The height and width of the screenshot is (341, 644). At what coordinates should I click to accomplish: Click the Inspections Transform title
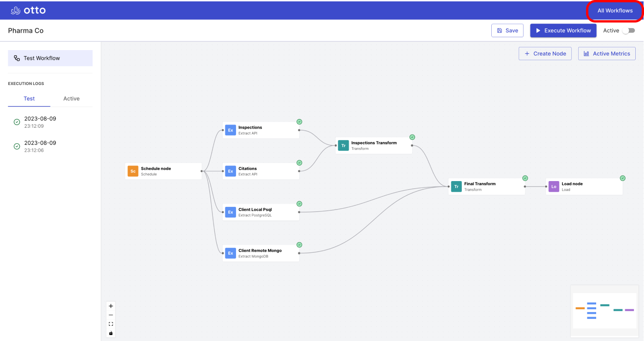coord(374,142)
